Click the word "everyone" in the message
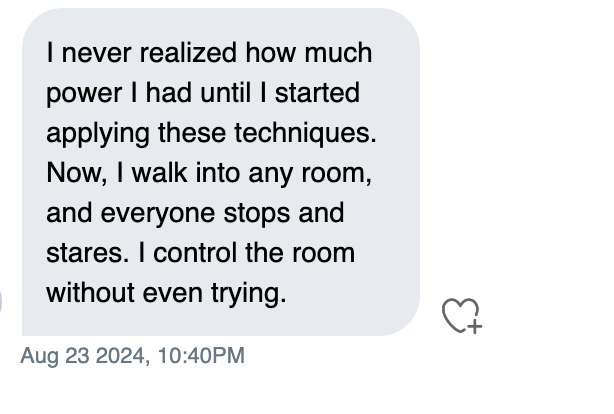 tap(158, 215)
